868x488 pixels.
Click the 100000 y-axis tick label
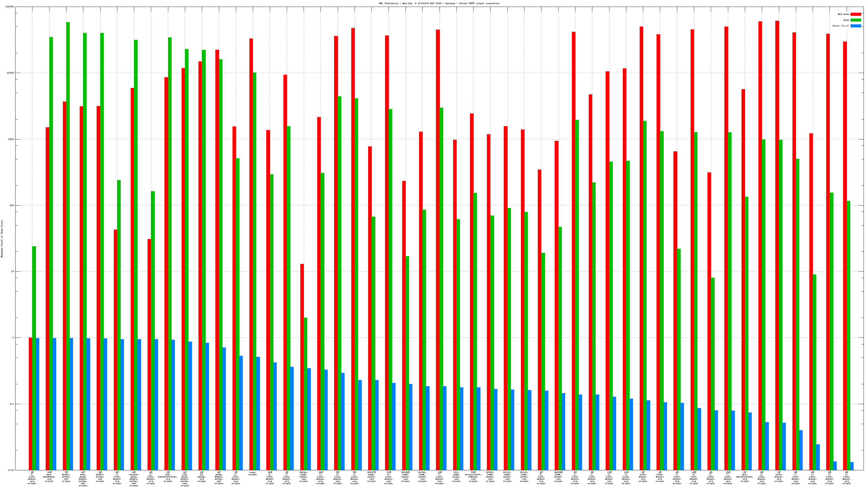click(x=10, y=7)
